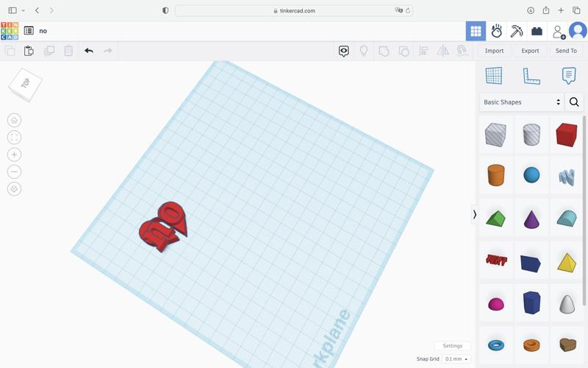Open the Import dialog

pos(494,51)
